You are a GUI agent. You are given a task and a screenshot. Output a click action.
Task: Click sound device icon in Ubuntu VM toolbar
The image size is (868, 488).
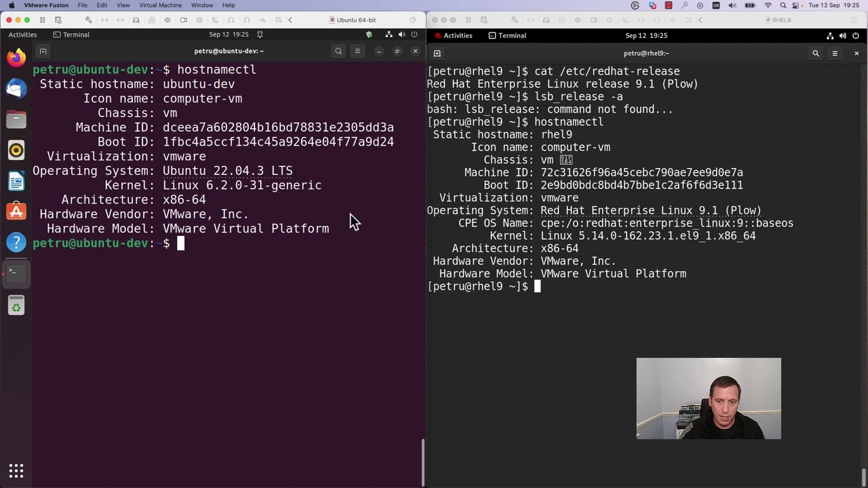(x=167, y=20)
